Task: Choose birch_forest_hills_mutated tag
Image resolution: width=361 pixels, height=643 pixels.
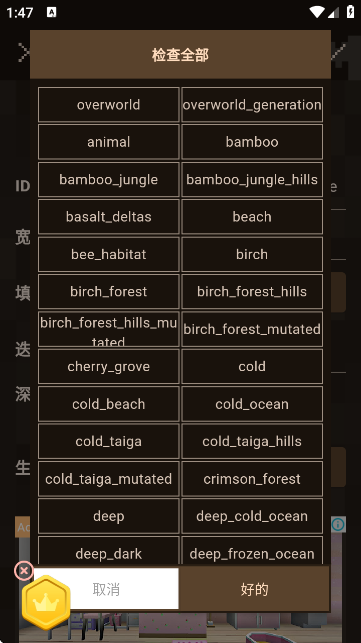Action: (109, 329)
